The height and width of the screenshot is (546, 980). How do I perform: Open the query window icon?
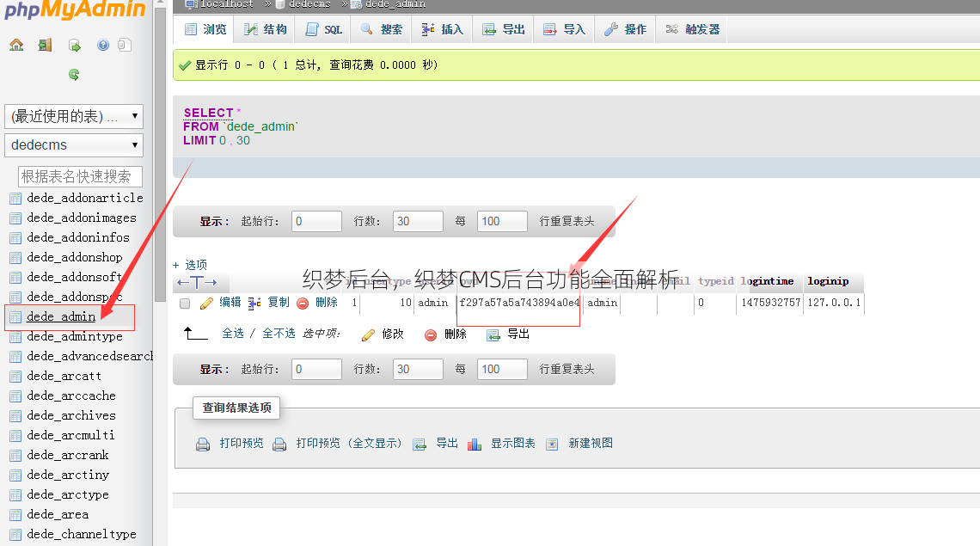[x=75, y=45]
